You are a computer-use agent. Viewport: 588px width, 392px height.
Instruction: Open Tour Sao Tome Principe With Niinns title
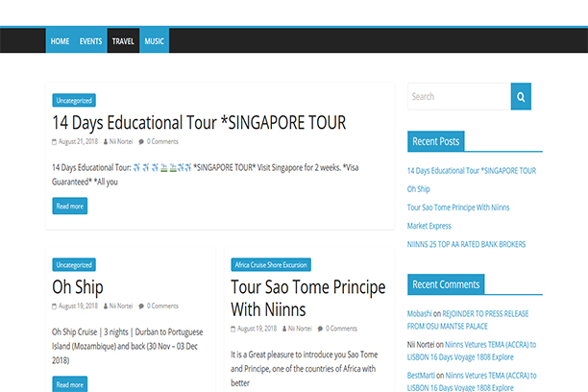(x=307, y=298)
